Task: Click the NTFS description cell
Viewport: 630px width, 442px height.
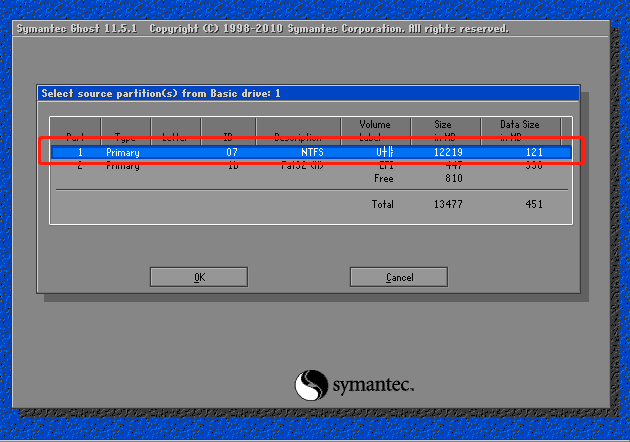Action: [312, 153]
